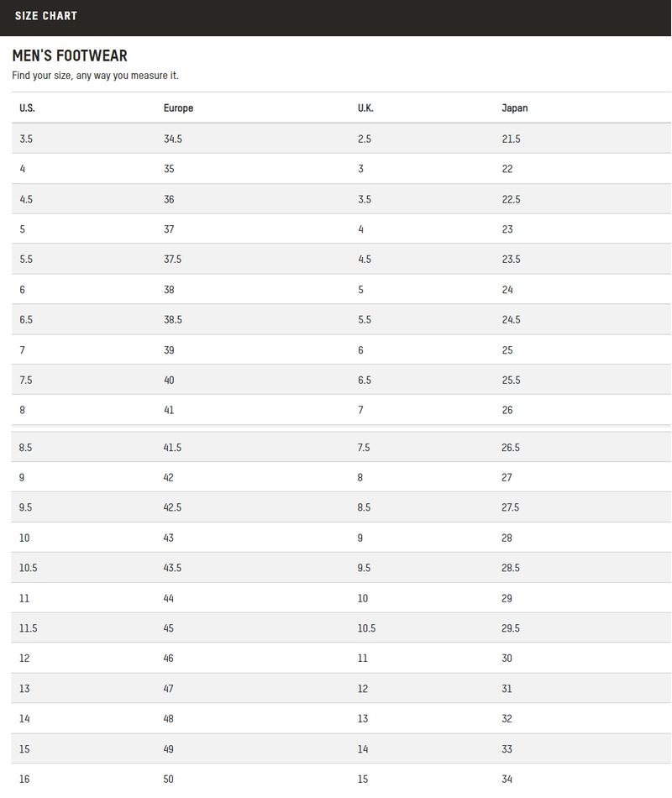672x798 pixels.
Task: Select U.K. size 4.5 cell
Action: coord(365,259)
